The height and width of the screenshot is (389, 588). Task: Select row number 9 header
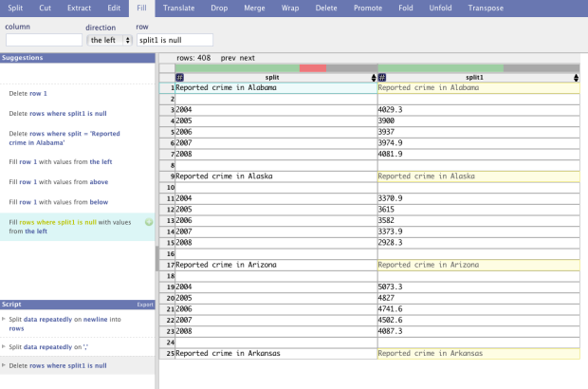(x=167, y=176)
